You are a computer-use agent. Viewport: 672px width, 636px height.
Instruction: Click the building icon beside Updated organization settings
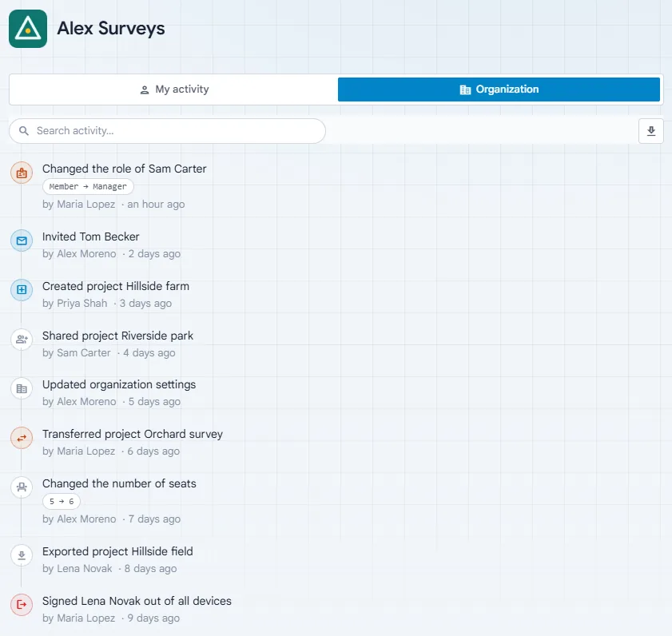22,389
